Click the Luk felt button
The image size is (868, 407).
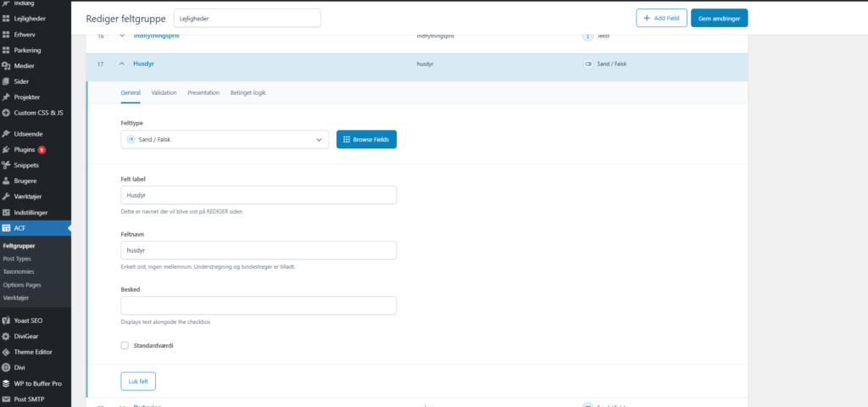pos(138,382)
